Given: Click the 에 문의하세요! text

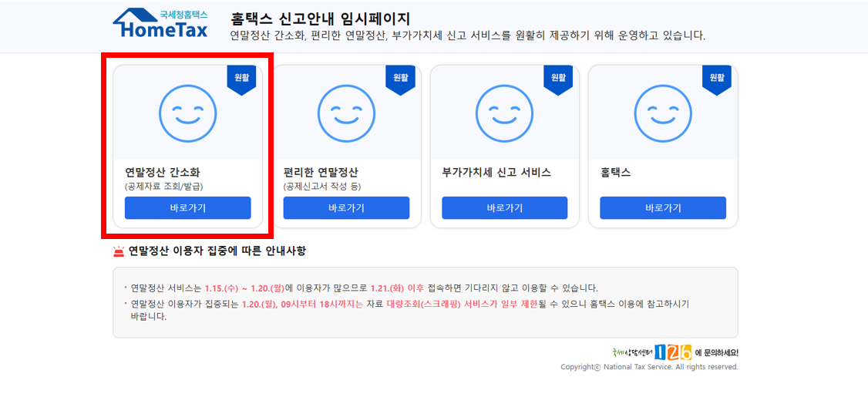Looking at the screenshot, I should tap(716, 352).
